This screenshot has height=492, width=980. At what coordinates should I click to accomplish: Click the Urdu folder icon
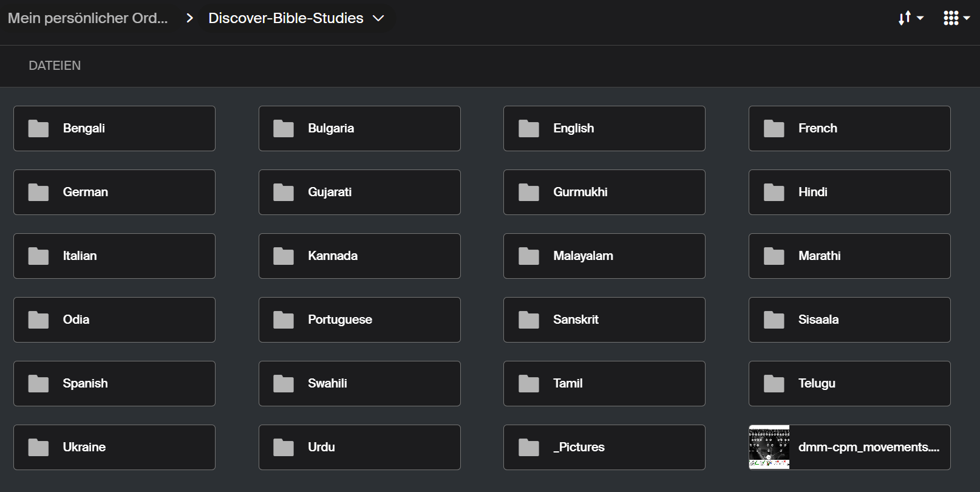tap(284, 447)
